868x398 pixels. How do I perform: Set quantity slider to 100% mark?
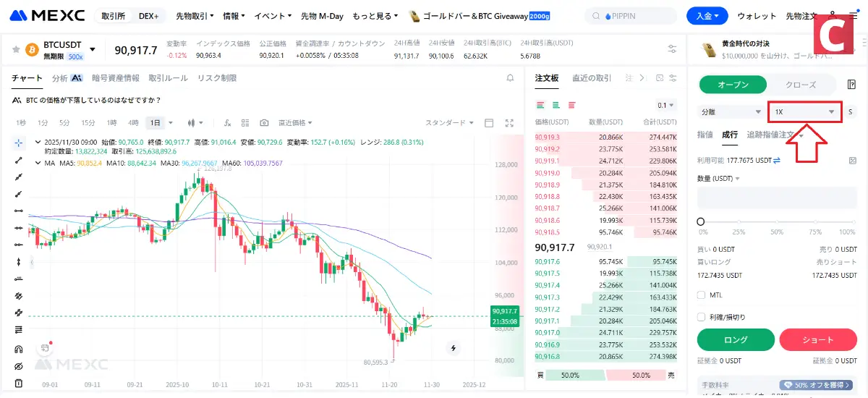pos(854,221)
